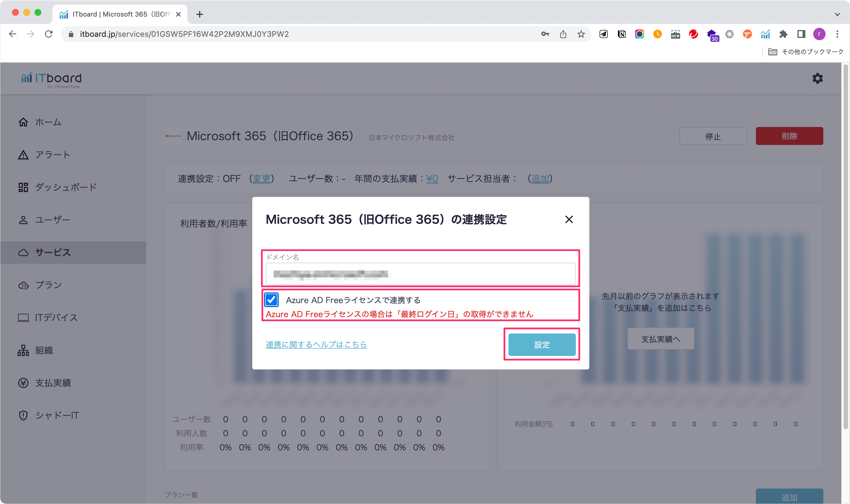Screen dimensions: 850x504
Task: Close the 連携設定 dialog with X
Action: [x=569, y=219]
